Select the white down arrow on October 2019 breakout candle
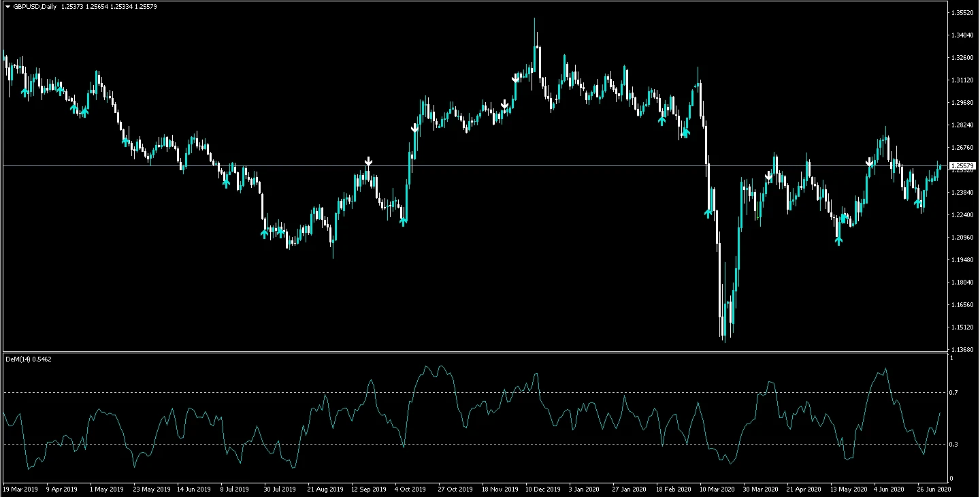Image resolution: width=980 pixels, height=497 pixels. coord(414,128)
